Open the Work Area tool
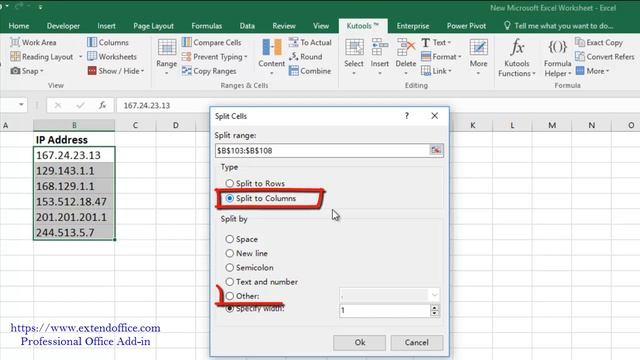 tap(33, 42)
